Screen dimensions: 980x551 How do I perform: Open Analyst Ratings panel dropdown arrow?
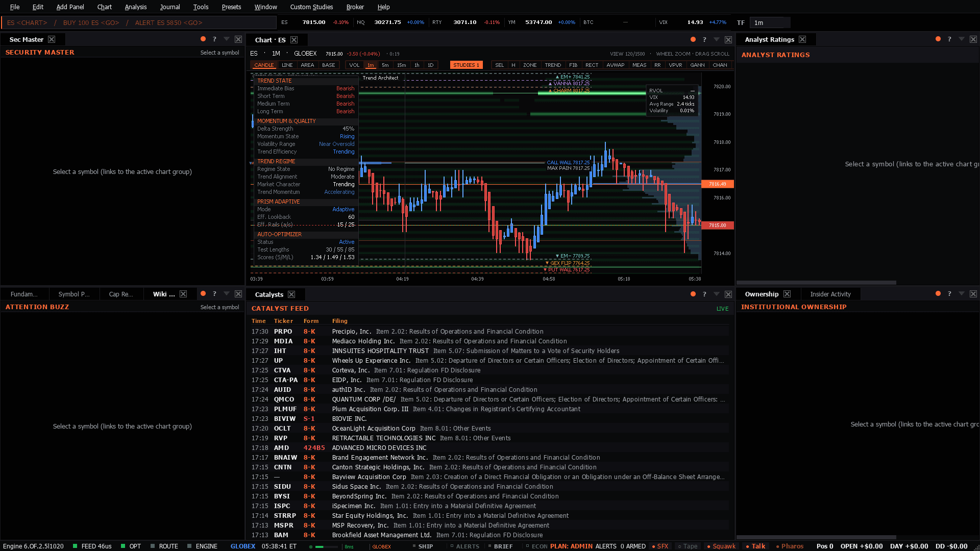tap(962, 39)
